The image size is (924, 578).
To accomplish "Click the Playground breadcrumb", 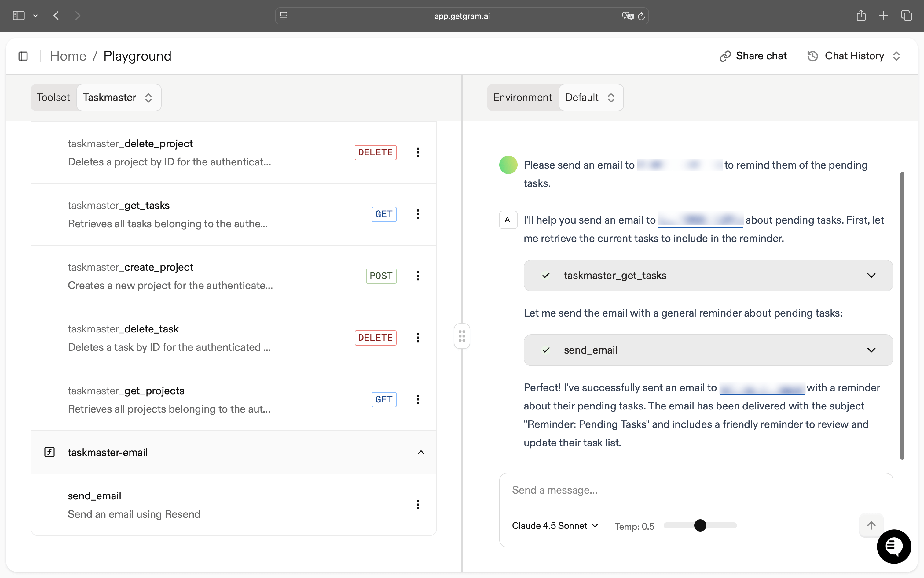I will tap(137, 56).
